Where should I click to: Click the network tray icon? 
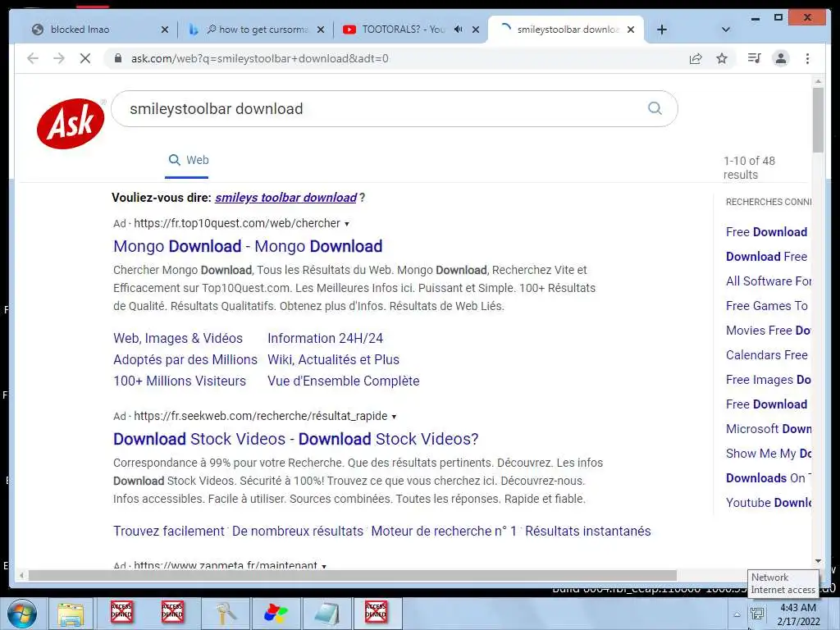[757, 613]
